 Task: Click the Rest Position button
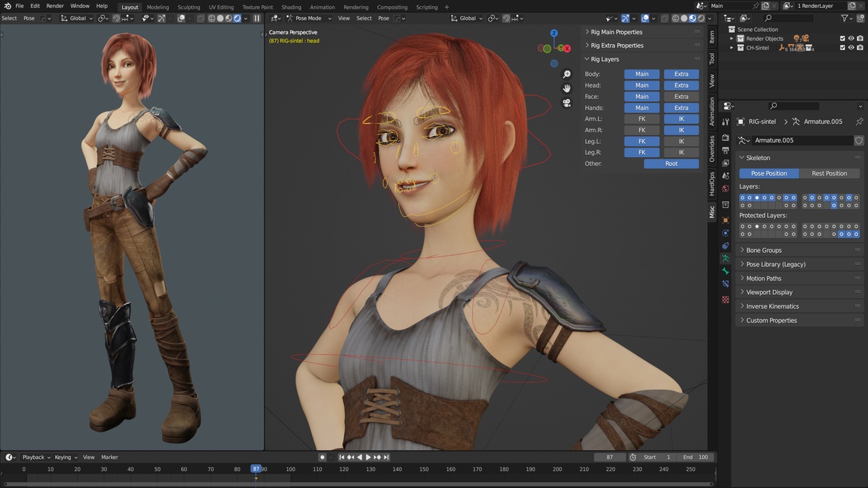coord(829,174)
